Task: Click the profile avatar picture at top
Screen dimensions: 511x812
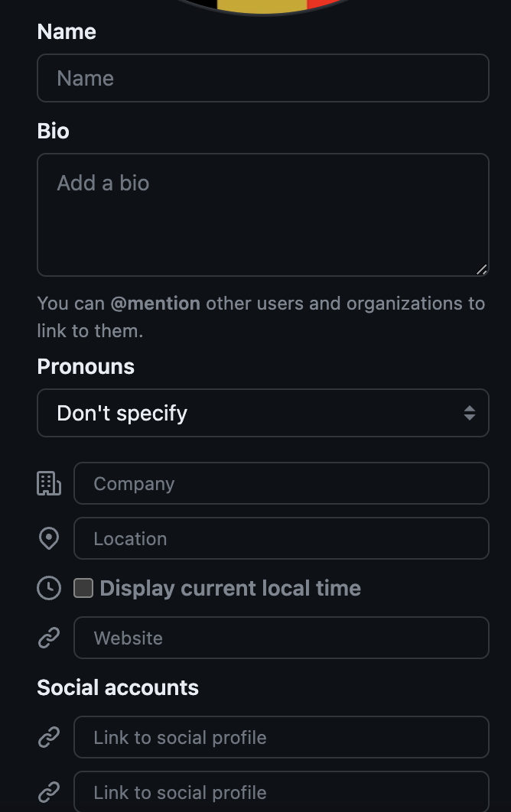Action: 263,6
